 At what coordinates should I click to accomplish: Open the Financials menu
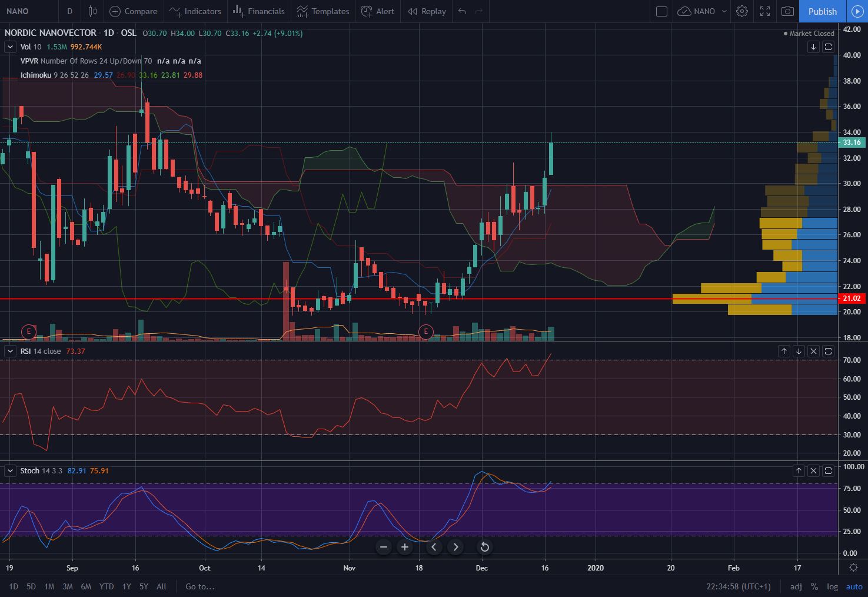(x=258, y=11)
